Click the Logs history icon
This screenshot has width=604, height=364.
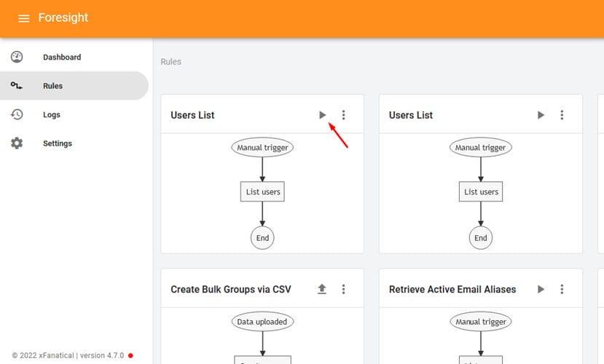click(x=17, y=114)
